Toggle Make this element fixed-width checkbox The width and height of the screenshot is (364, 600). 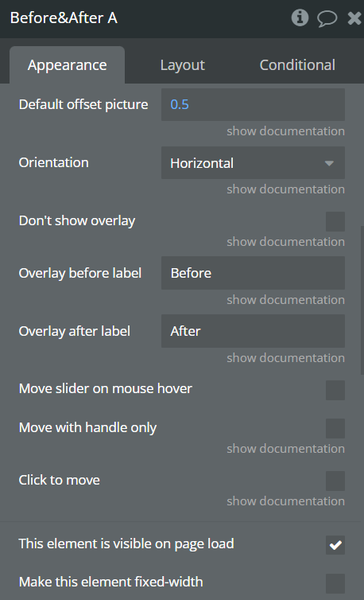click(335, 583)
